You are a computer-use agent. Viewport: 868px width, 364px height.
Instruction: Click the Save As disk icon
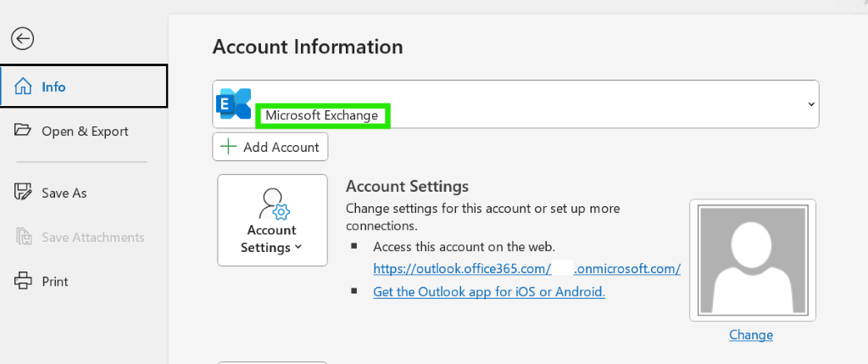pyautogui.click(x=23, y=193)
